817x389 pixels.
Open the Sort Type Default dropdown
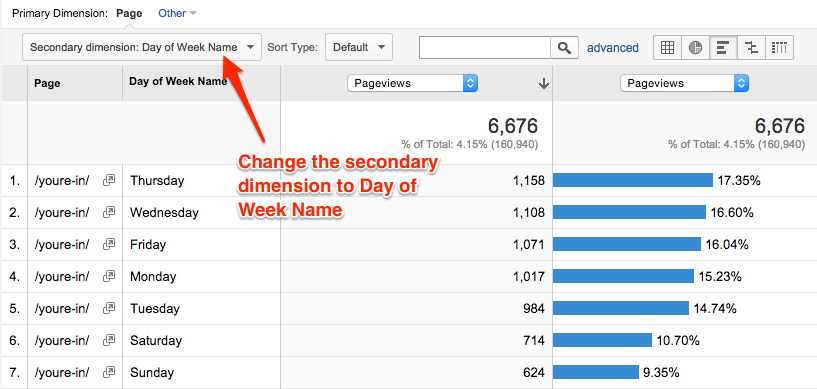[x=359, y=47]
